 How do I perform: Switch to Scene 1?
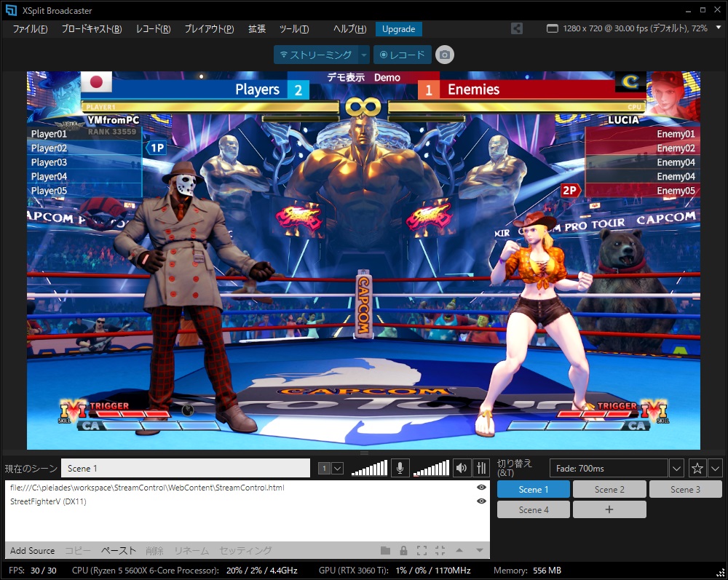[534, 489]
